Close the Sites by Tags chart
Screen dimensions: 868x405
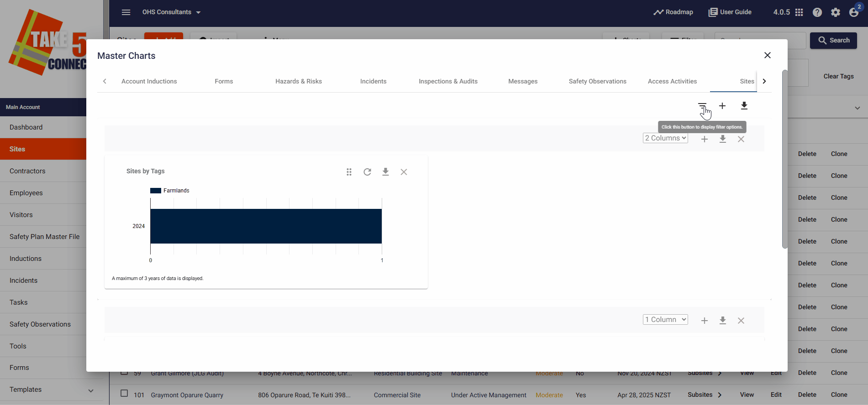[404, 172]
